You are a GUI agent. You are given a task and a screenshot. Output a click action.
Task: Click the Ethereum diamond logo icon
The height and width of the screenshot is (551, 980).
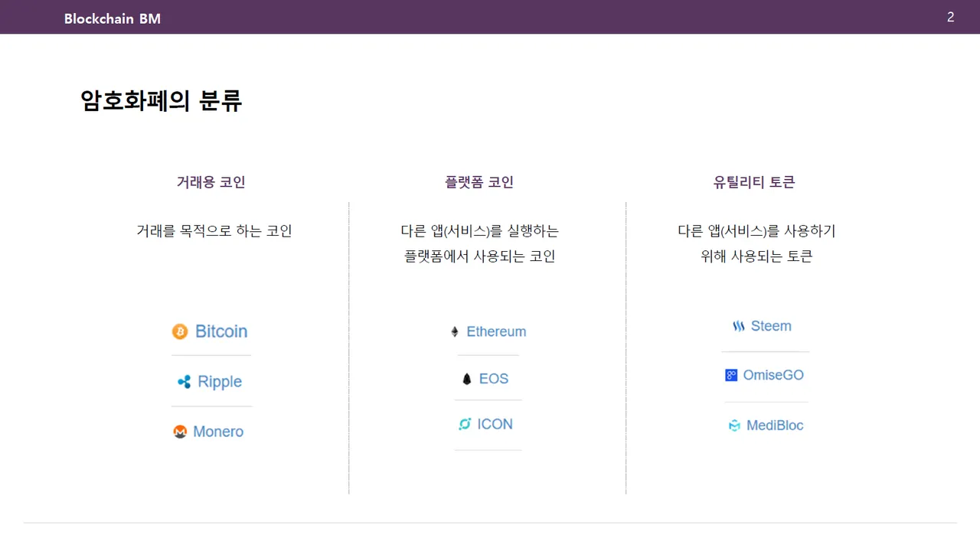coord(455,331)
